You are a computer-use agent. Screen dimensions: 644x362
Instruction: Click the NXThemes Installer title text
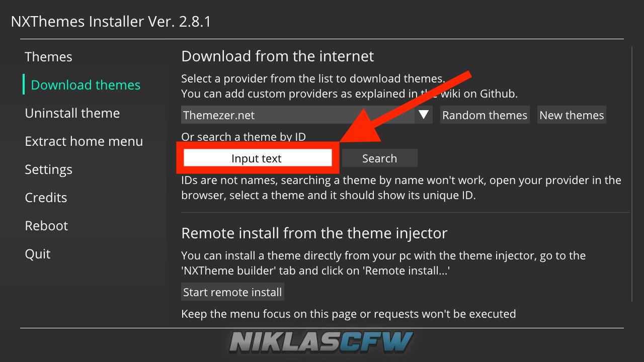[111, 22]
